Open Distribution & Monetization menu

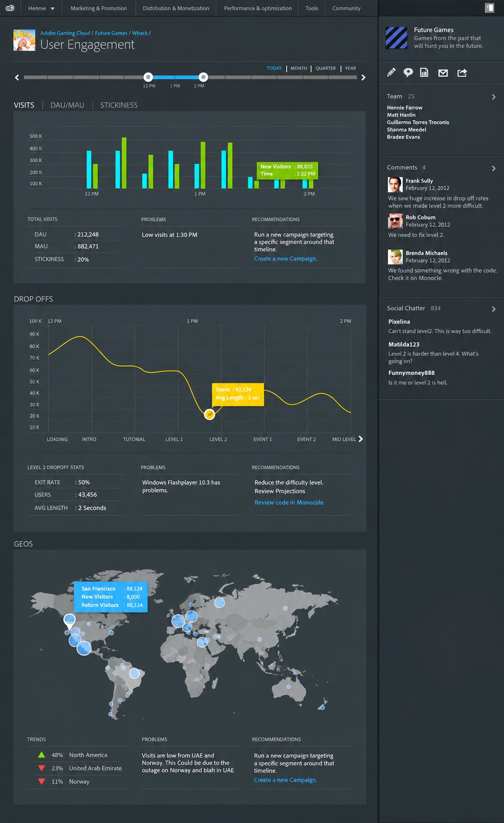(x=176, y=8)
